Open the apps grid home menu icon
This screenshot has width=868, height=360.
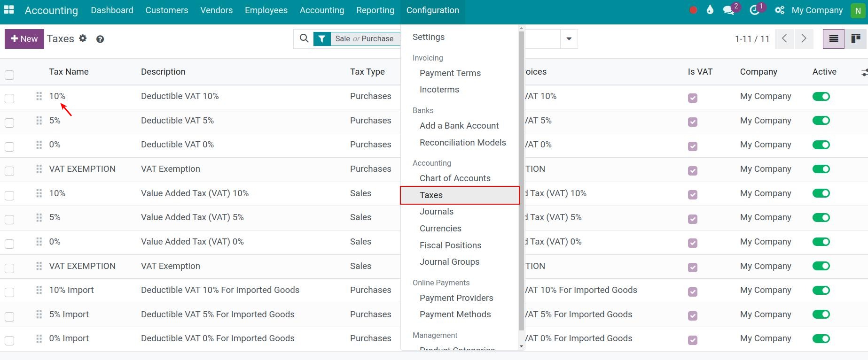point(9,10)
